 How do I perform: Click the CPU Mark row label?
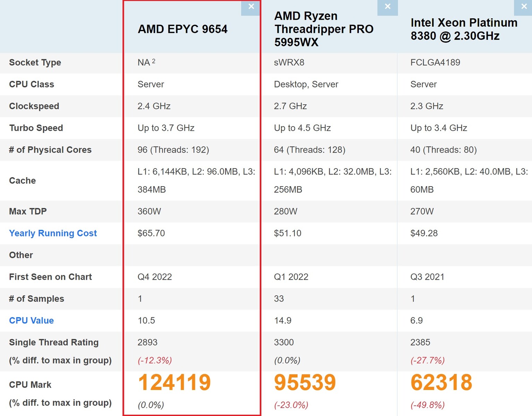(30, 385)
